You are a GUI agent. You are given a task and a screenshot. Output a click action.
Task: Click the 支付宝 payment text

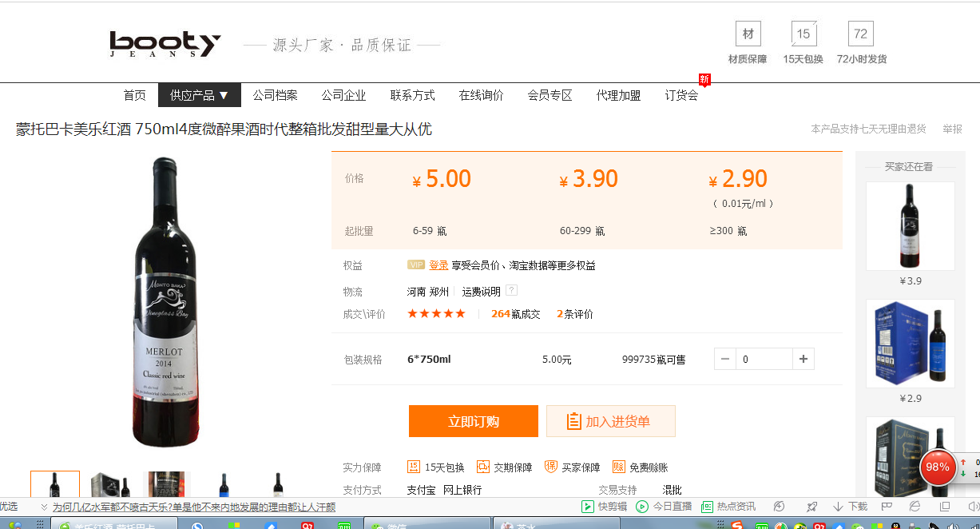pyautogui.click(x=421, y=490)
